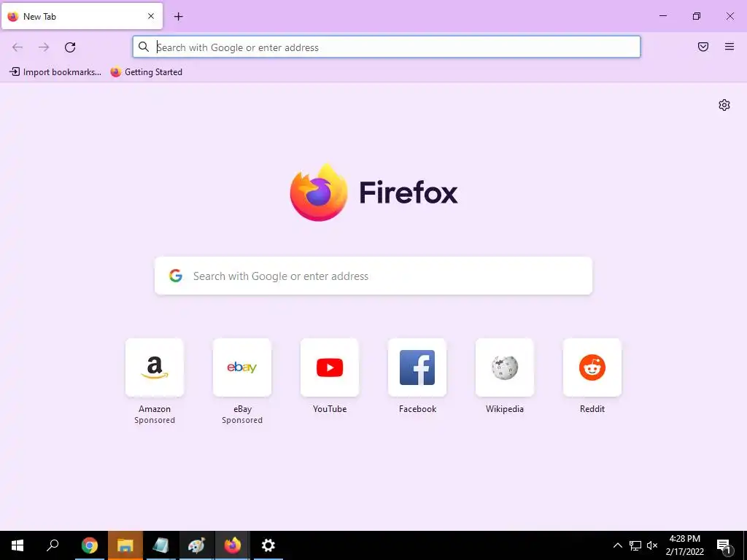The height and width of the screenshot is (560, 747).
Task: Click the Amazon label text
Action: point(155,408)
